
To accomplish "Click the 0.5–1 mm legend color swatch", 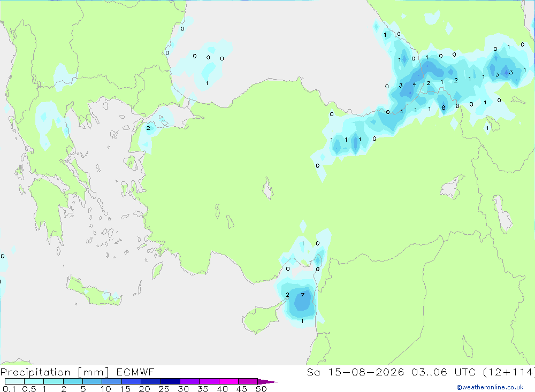I will [x=34, y=381].
